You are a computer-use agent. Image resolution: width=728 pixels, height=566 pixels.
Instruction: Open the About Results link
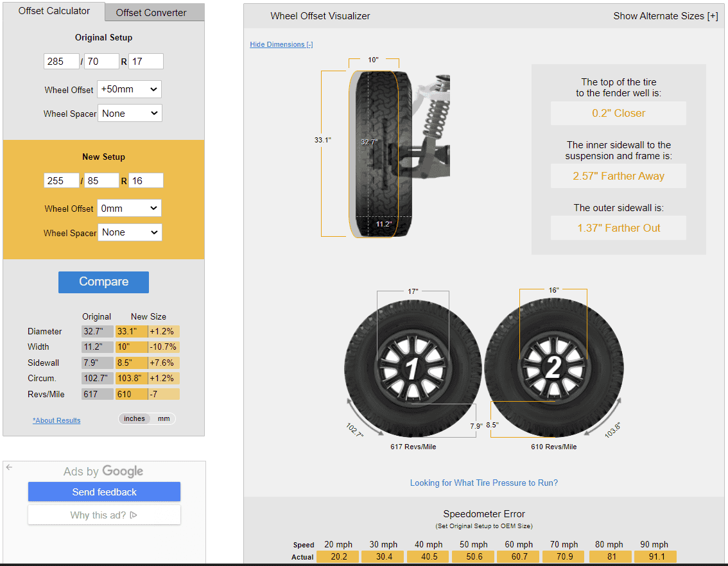tap(56, 420)
